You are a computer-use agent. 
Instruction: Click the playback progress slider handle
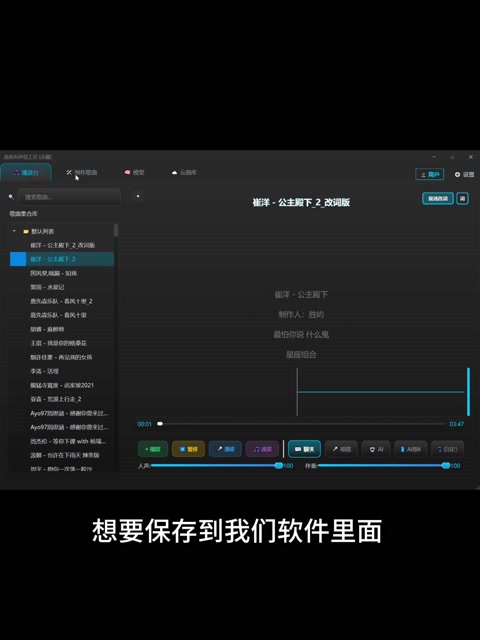coord(160,424)
